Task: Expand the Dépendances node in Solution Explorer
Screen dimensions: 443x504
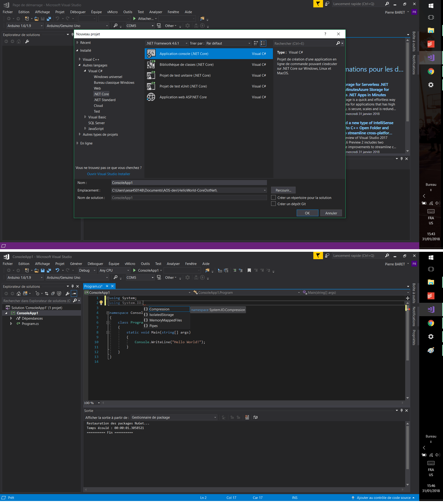Action: pyautogui.click(x=11, y=318)
